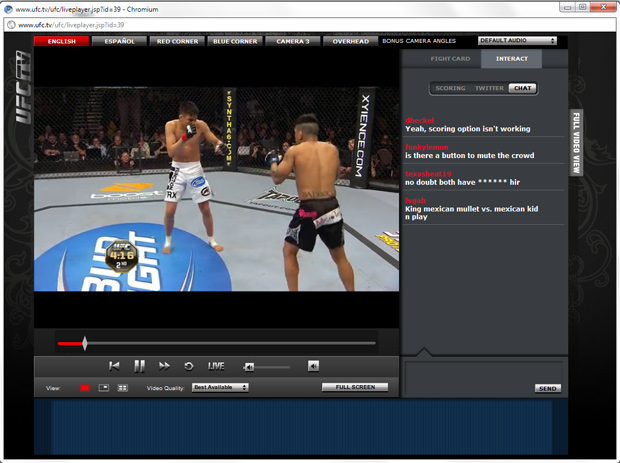This screenshot has height=463, width=620.
Task: Jump to LIVE broadcast
Action: 216,366
